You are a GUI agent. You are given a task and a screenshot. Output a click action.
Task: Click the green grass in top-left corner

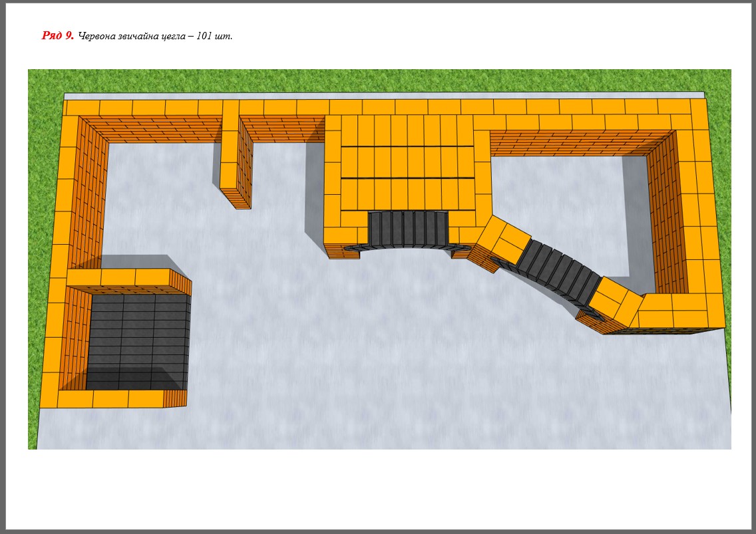point(43,83)
